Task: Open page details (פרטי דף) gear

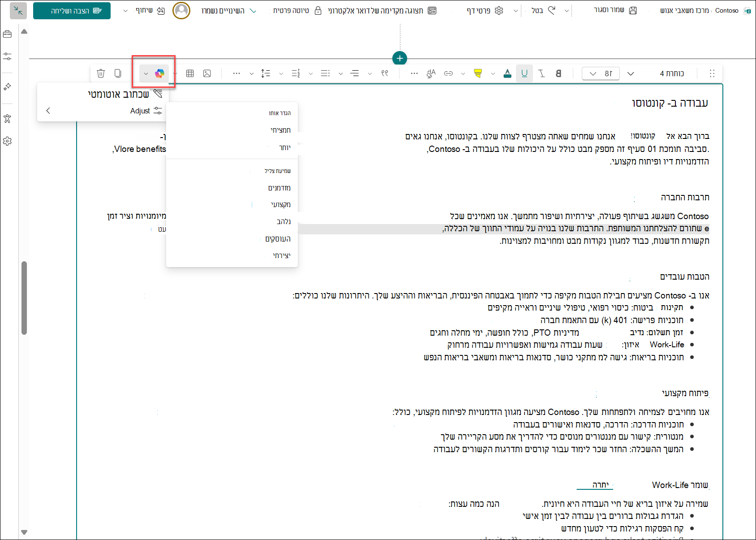Action: point(485,11)
